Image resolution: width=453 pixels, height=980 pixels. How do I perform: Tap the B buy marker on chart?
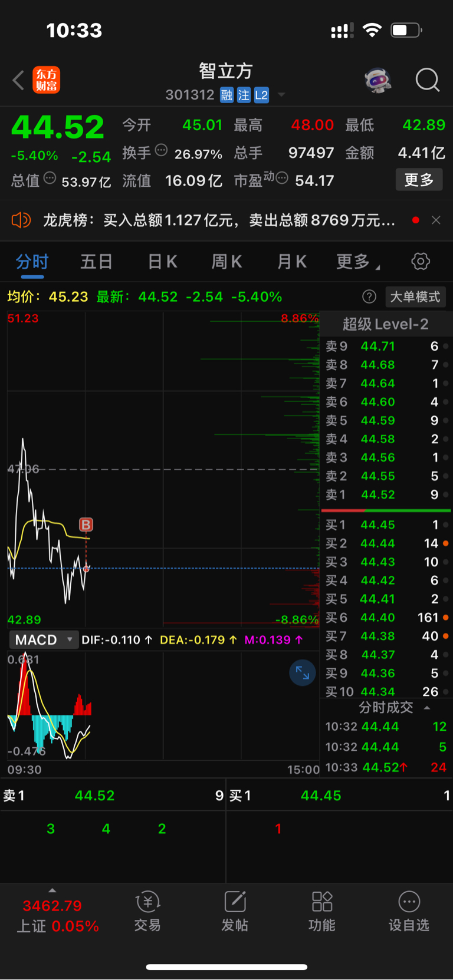(x=86, y=524)
